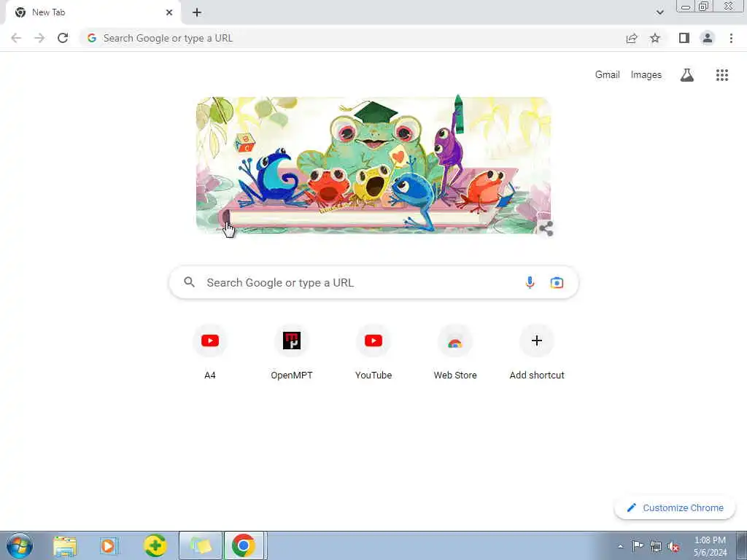Switch to the sticky notes taskbar window
Viewport: 747px width, 560px height.
pos(201,545)
